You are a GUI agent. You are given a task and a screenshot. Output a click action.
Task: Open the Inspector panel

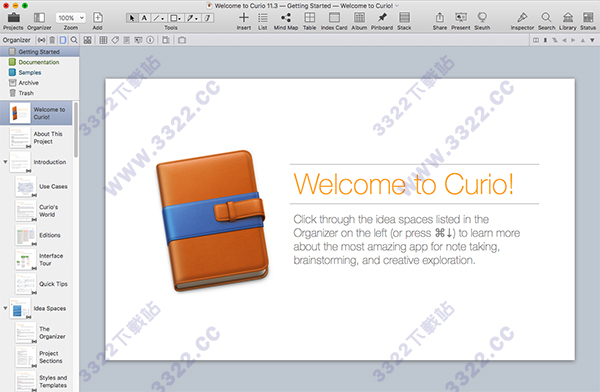tap(522, 18)
